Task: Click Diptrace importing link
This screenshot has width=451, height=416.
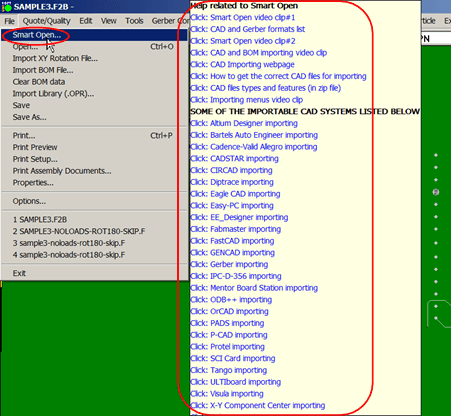Action: (x=232, y=182)
